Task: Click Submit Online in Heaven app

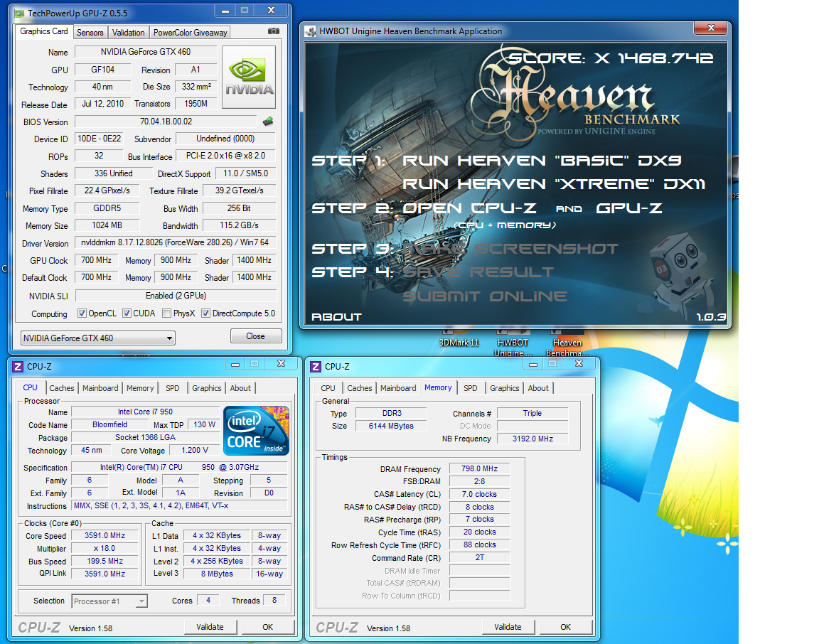Action: 485,296
